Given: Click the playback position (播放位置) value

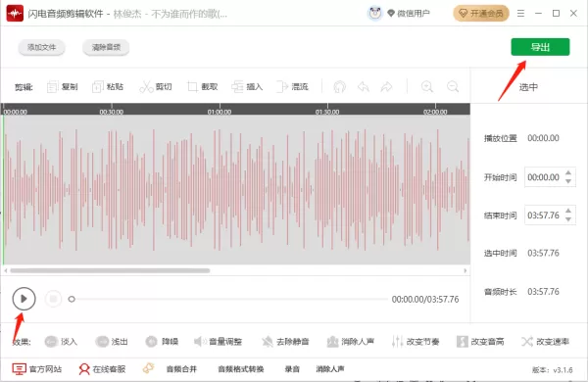Looking at the screenshot, I should [543, 138].
